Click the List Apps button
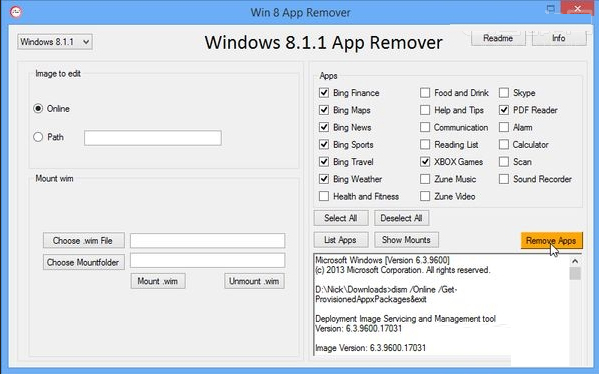 tap(341, 240)
